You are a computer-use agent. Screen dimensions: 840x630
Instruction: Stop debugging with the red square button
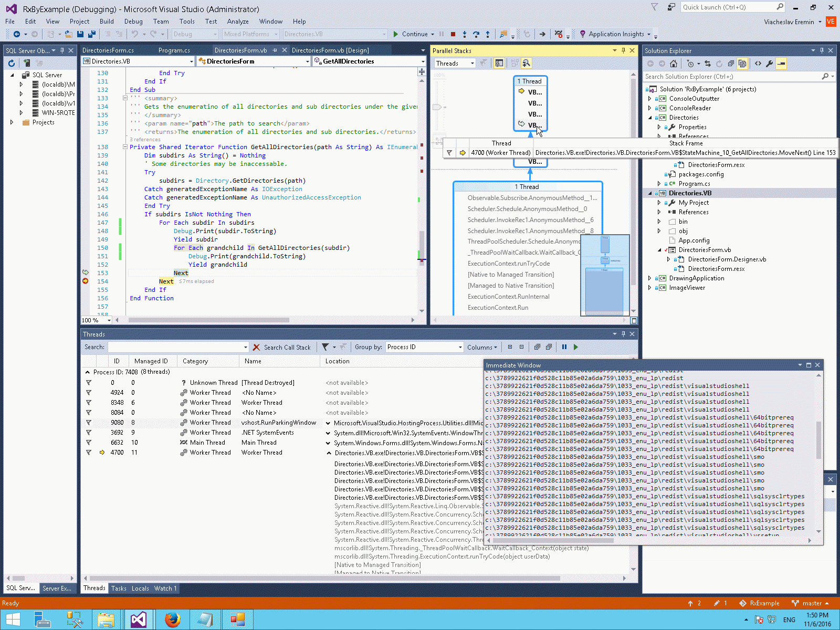pos(453,34)
